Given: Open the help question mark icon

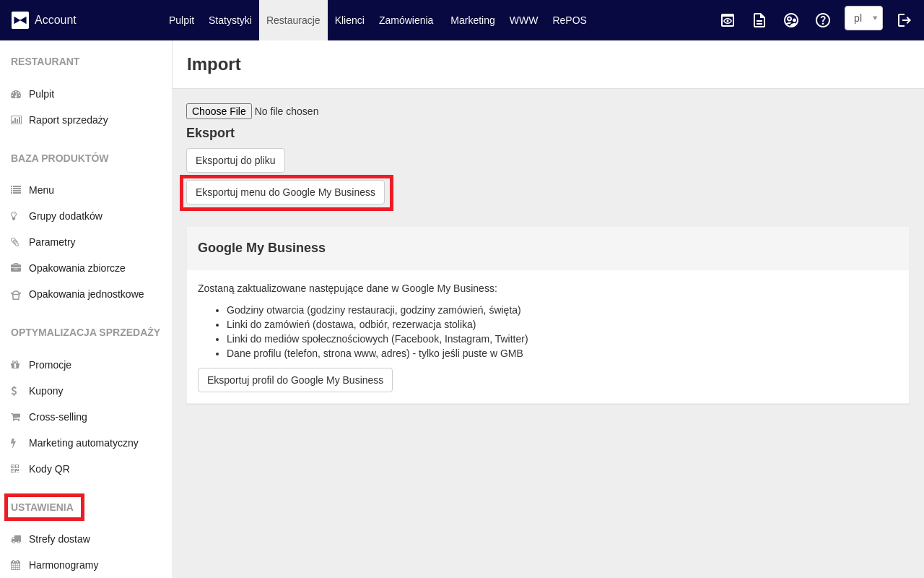Looking at the screenshot, I should coord(822,20).
